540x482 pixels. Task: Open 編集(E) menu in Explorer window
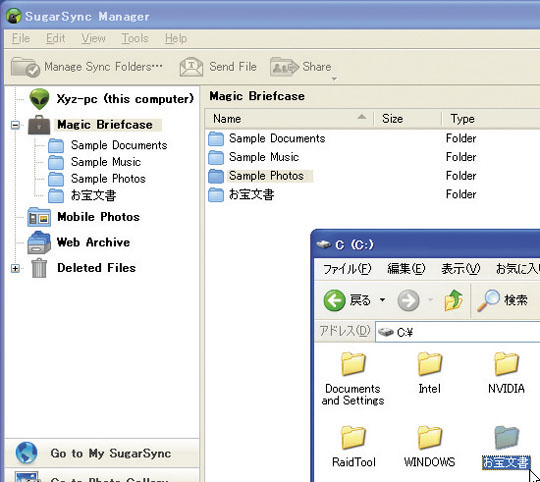406,269
